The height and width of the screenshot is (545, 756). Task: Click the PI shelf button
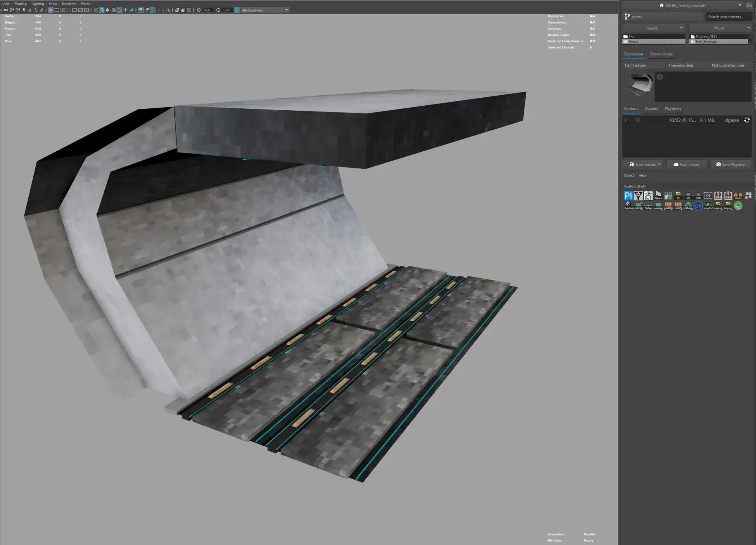(x=628, y=195)
